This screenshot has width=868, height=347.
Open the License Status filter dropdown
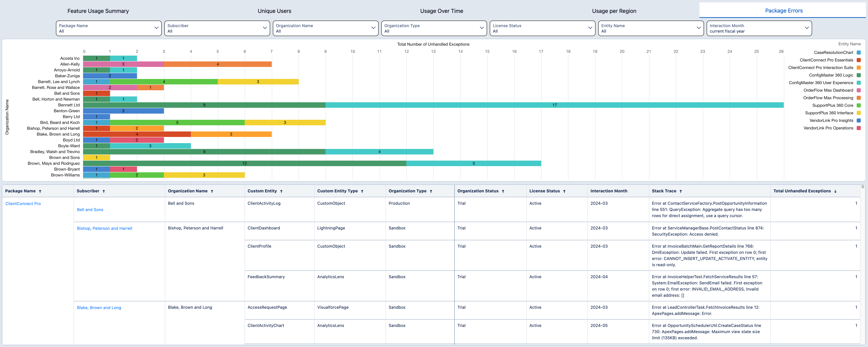click(x=542, y=28)
